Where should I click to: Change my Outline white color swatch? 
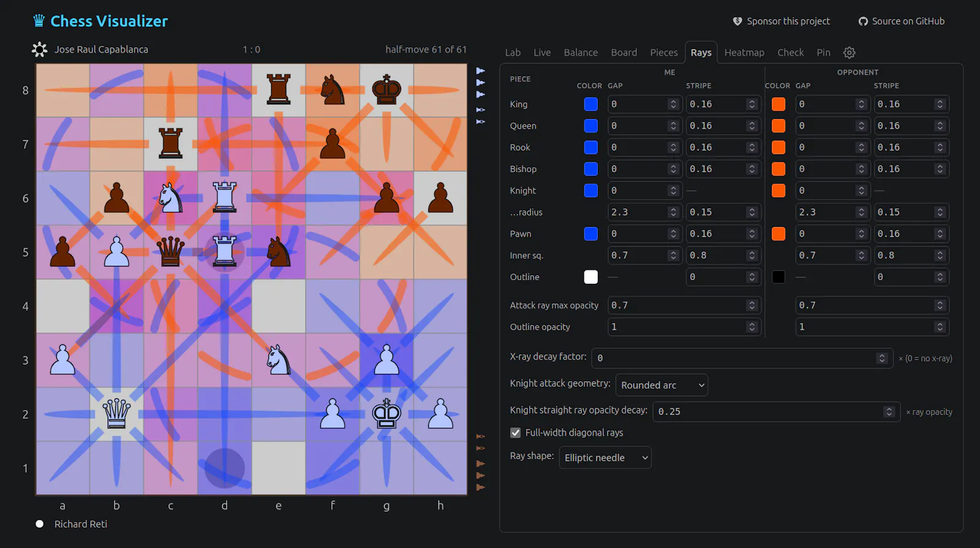click(x=591, y=277)
